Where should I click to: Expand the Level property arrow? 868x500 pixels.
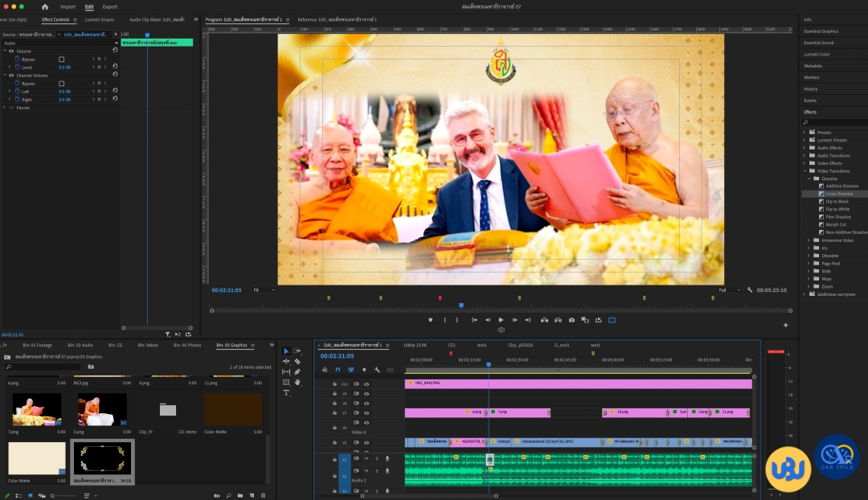coord(10,67)
